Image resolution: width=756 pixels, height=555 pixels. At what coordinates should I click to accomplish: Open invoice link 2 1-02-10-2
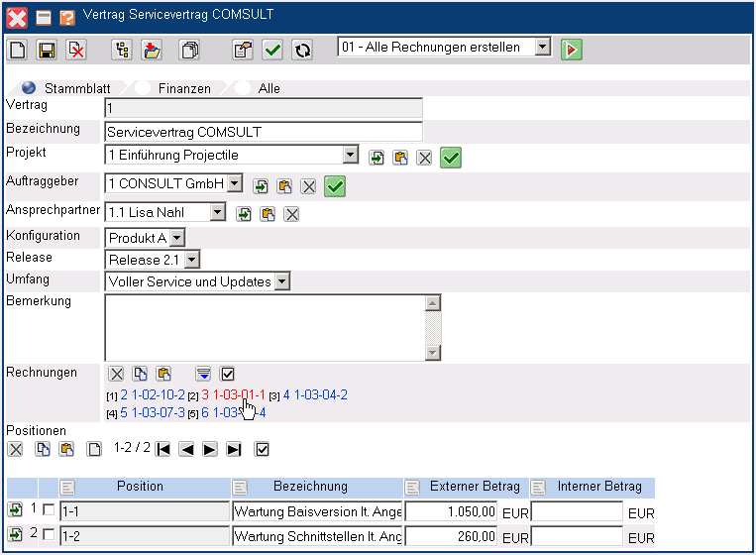pyautogui.click(x=152, y=395)
